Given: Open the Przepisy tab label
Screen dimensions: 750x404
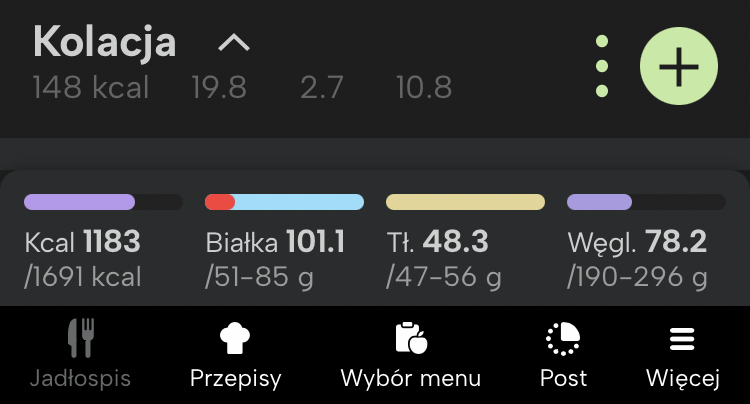Looking at the screenshot, I should [235, 379].
